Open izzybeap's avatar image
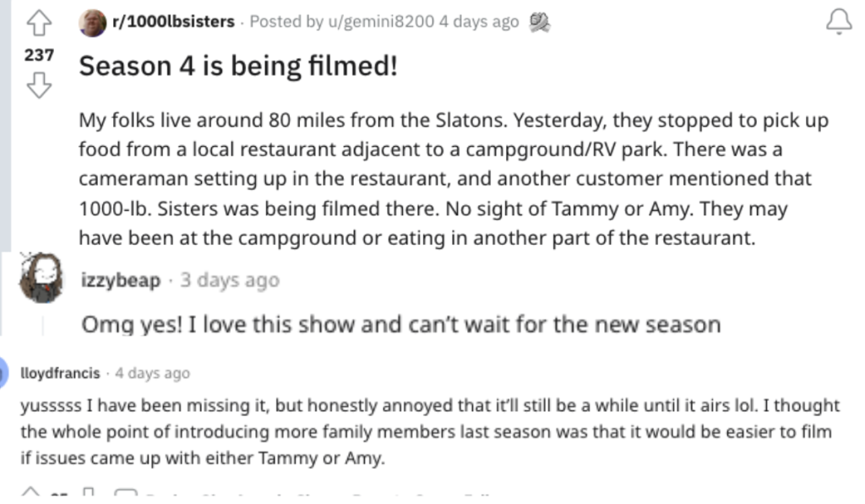Image resolution: width=865 pixels, height=504 pixels. click(x=41, y=278)
